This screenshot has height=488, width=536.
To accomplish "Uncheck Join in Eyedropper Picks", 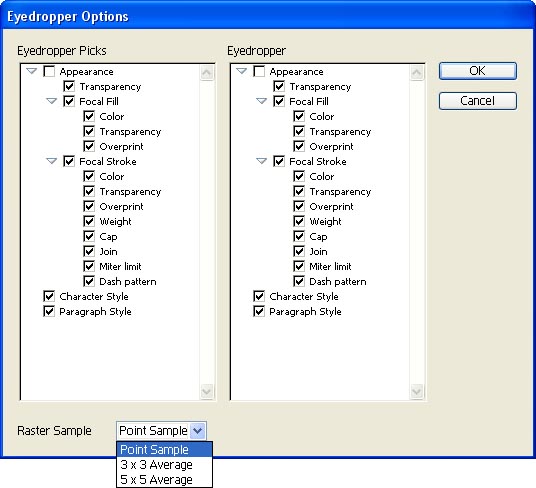I will point(89,251).
